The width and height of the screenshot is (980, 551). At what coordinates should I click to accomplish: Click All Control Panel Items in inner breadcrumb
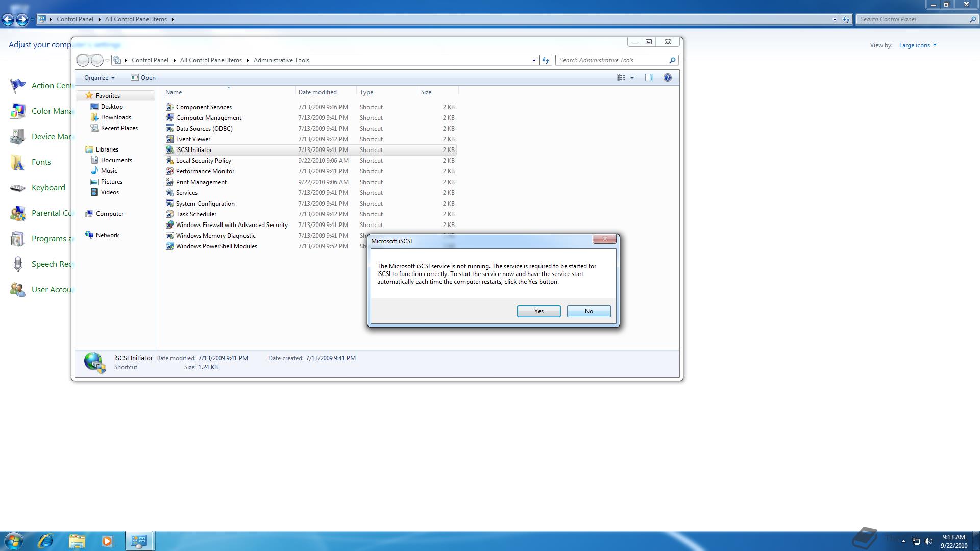tap(211, 60)
